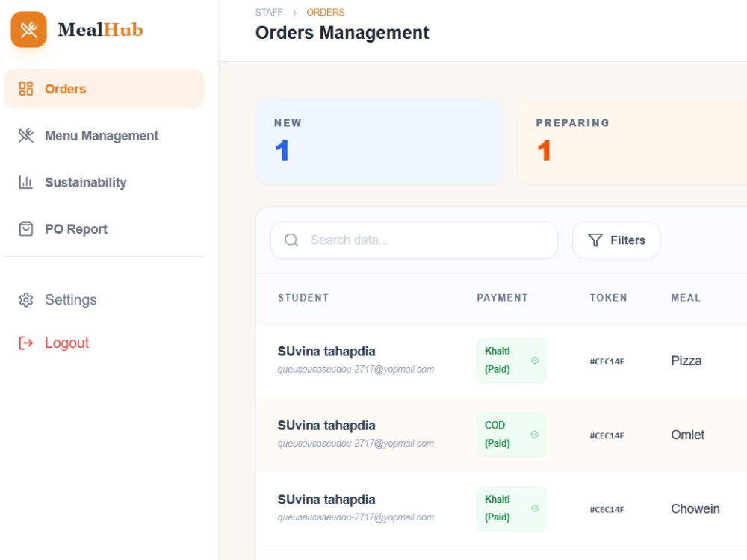
Task: Log out using the Logout link
Action: [x=66, y=343]
